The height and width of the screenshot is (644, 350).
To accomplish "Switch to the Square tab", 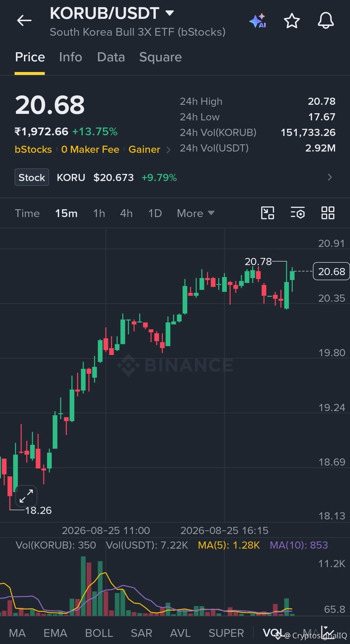I will coord(161,57).
